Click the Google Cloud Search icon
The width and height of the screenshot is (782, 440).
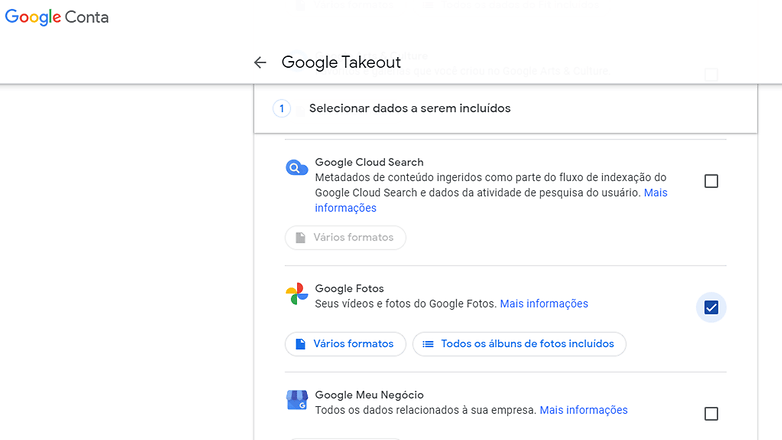click(297, 168)
